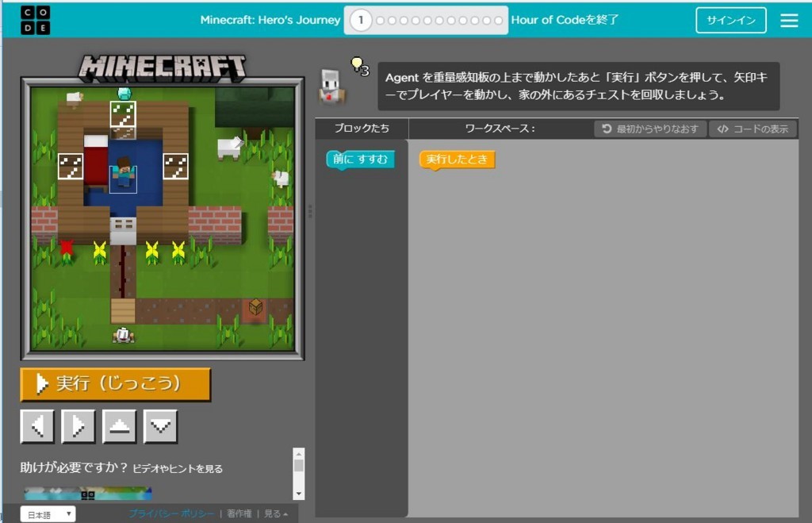This screenshot has height=523, width=812.
Task: Click the red flower in the garden
Action: coord(67,250)
